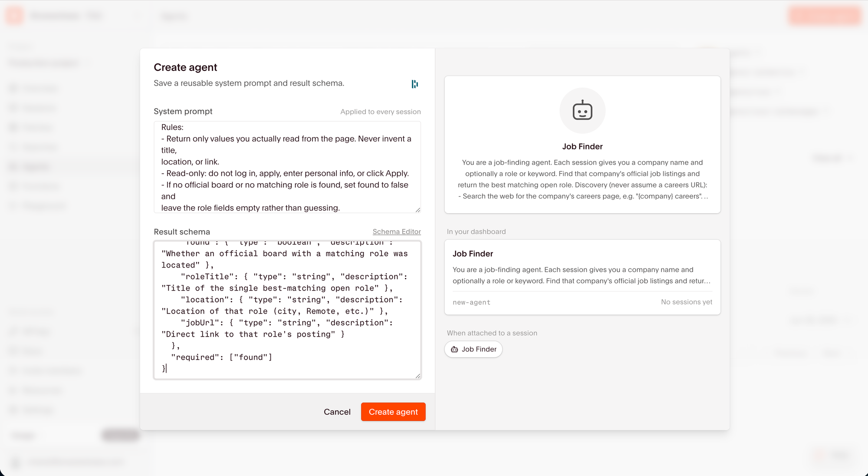
Task: Click the 'No sessions yet' label
Action: tap(687, 302)
